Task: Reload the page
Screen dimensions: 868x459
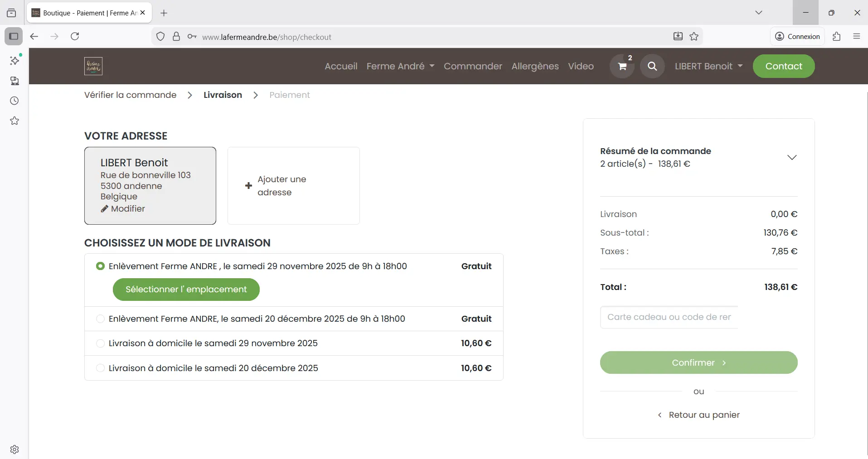Action: (75, 36)
